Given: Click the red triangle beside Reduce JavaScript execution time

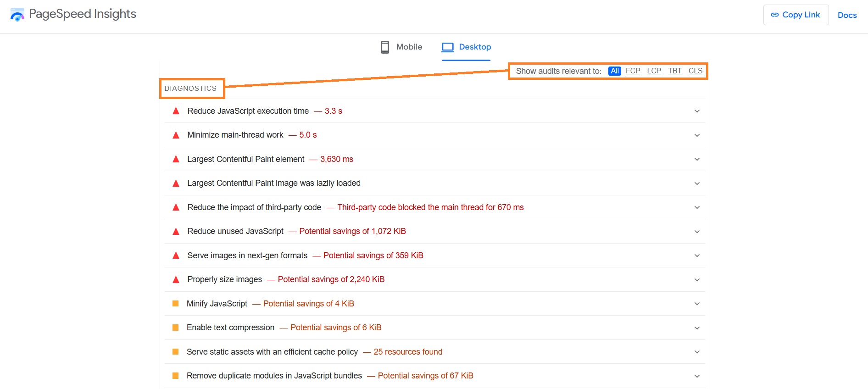Looking at the screenshot, I should pyautogui.click(x=176, y=111).
